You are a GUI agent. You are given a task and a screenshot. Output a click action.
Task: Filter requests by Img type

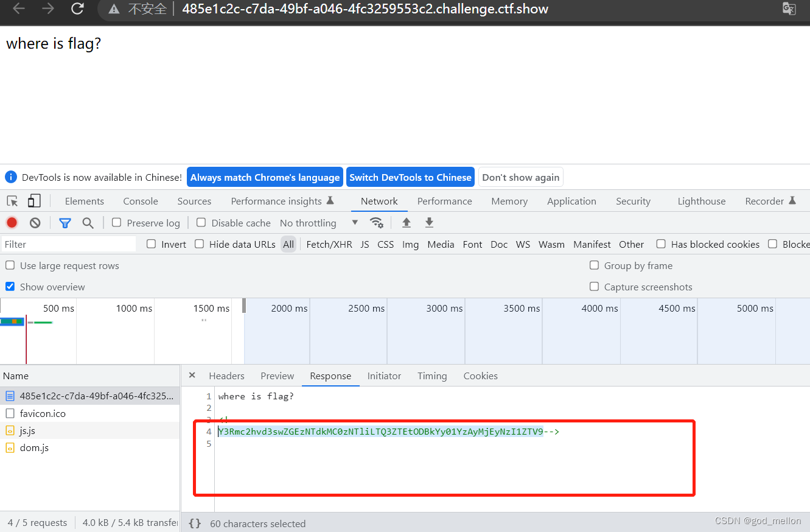tap(411, 244)
